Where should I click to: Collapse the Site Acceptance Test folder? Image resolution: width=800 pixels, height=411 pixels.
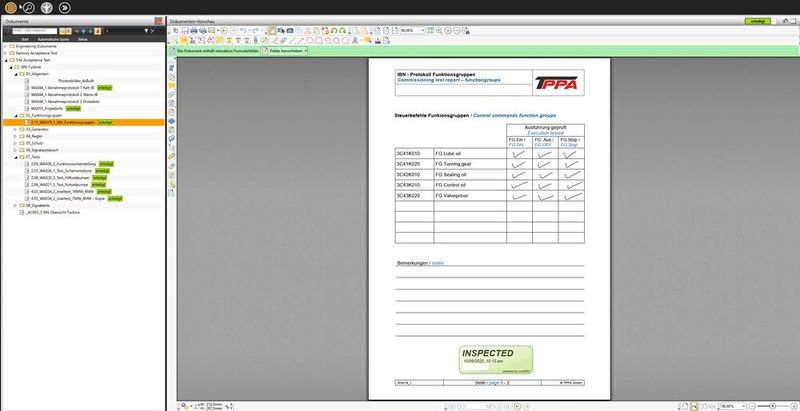tap(5, 60)
